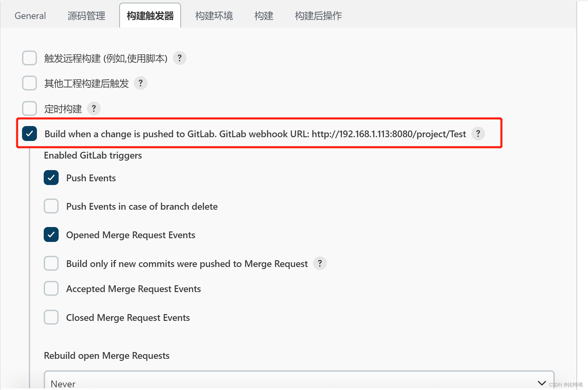
Task: Enable 触发远程构建 checkbox
Action: click(29, 58)
